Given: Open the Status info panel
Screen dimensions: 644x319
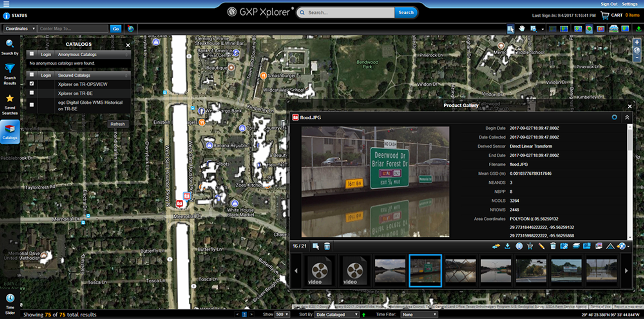Looking at the screenshot, I should tap(15, 15).
